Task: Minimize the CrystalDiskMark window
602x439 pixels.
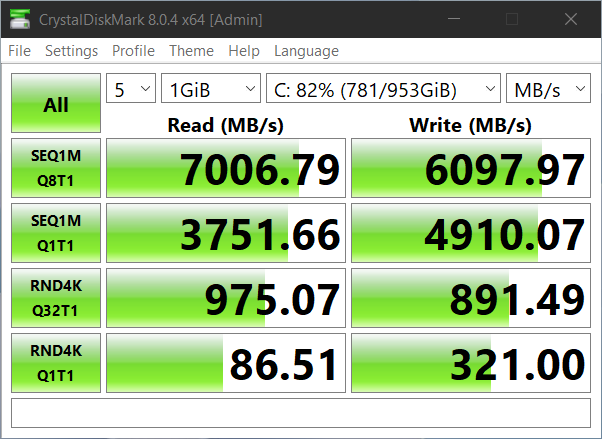Action: tap(454, 19)
